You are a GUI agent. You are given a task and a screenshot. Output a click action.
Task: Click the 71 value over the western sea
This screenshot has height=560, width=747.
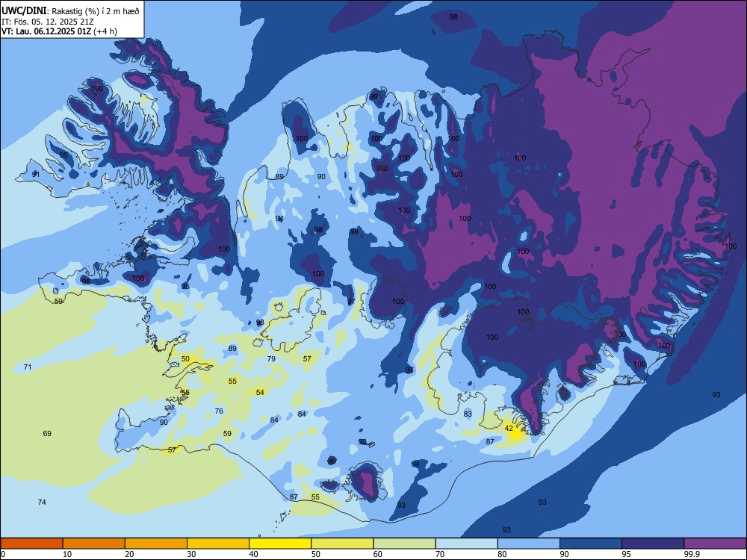point(28,367)
